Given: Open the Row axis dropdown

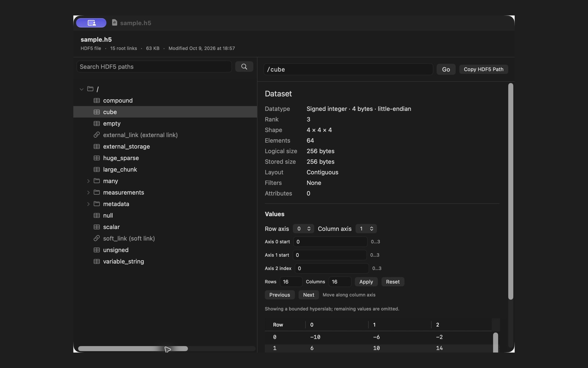Looking at the screenshot, I should point(303,229).
